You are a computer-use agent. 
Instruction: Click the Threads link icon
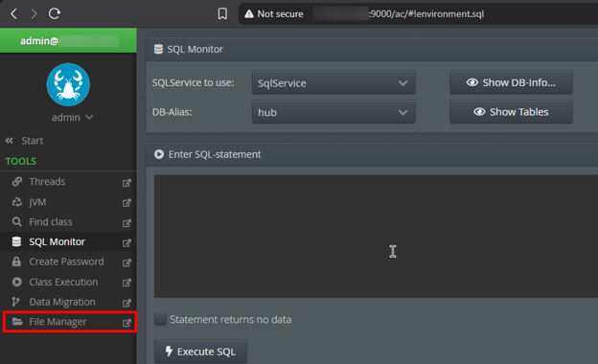[17, 181]
